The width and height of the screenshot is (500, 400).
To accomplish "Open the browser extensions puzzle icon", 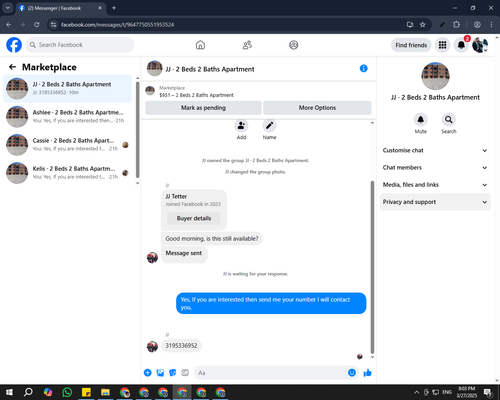I will point(456,25).
